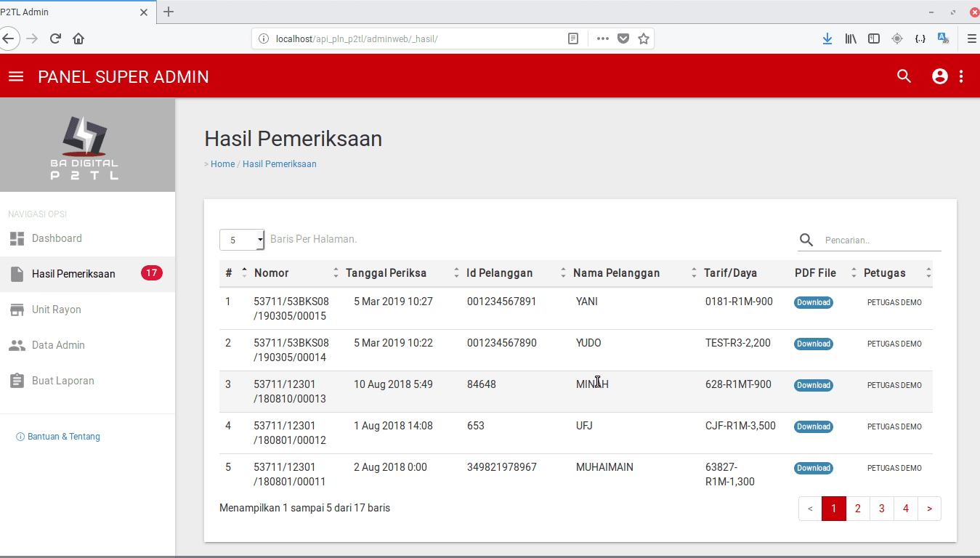Click site information icon in address bar

(264, 39)
